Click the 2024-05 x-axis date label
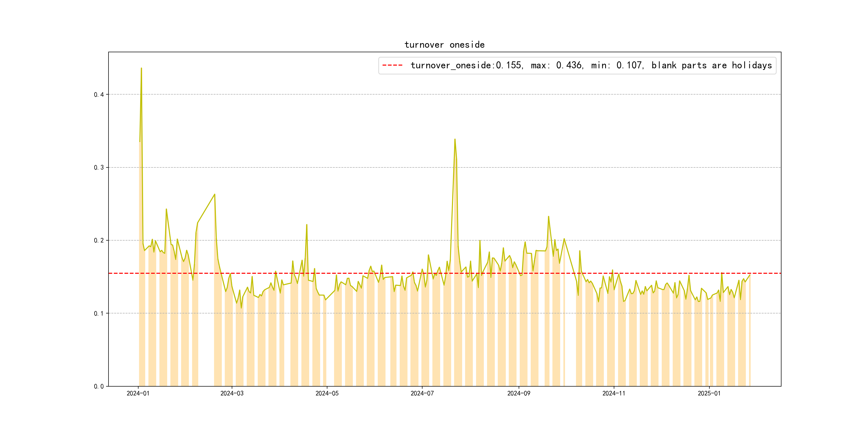The width and height of the screenshot is (868, 434). click(x=327, y=394)
